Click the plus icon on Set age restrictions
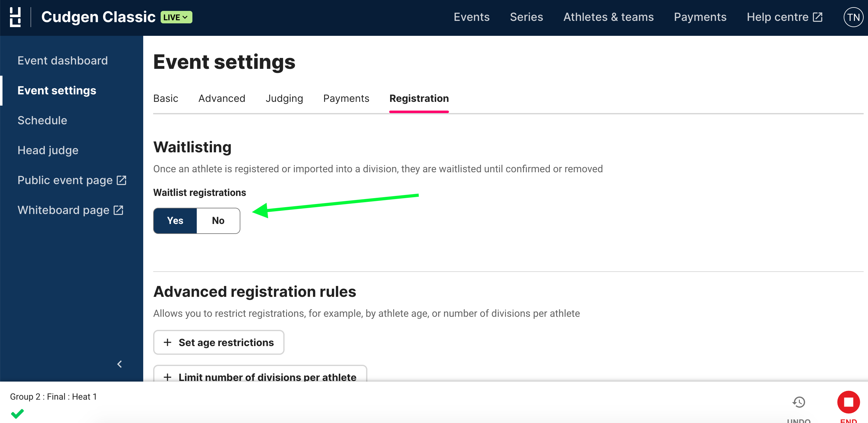Screen dimensions: 868x423 pyautogui.click(x=167, y=342)
